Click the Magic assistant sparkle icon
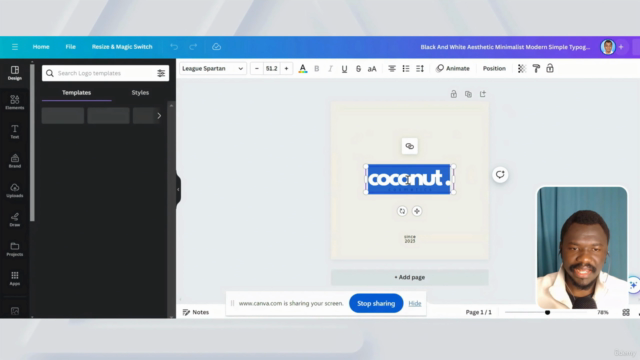 point(633,285)
